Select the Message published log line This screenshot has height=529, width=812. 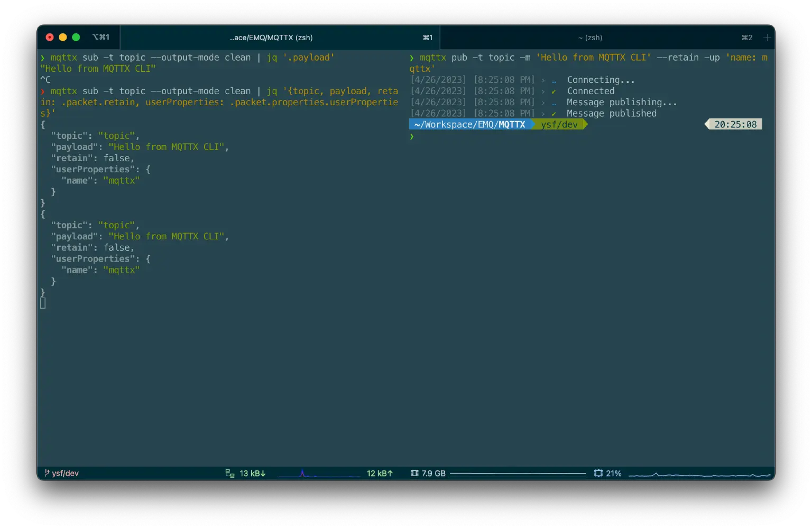[x=611, y=113]
